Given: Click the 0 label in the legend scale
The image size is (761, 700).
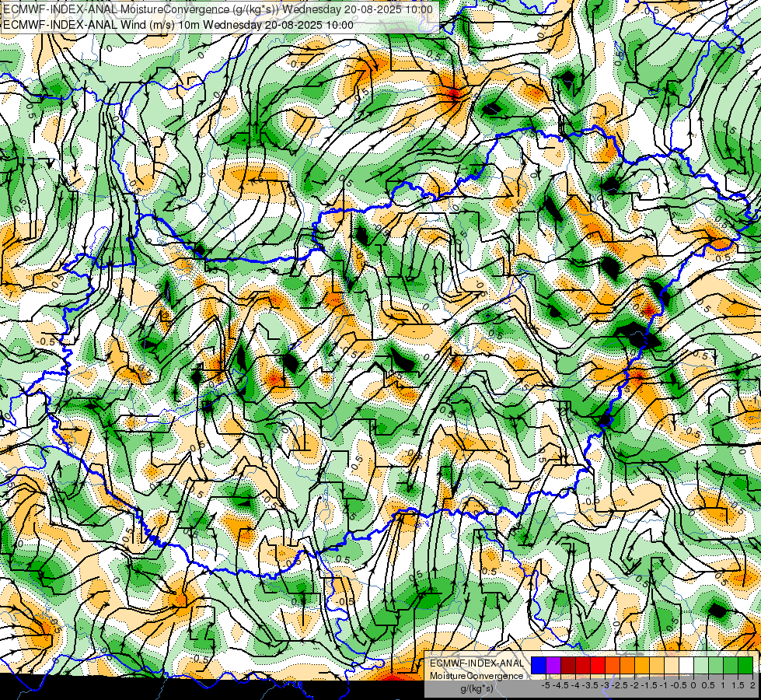Looking at the screenshot, I should (693, 685).
